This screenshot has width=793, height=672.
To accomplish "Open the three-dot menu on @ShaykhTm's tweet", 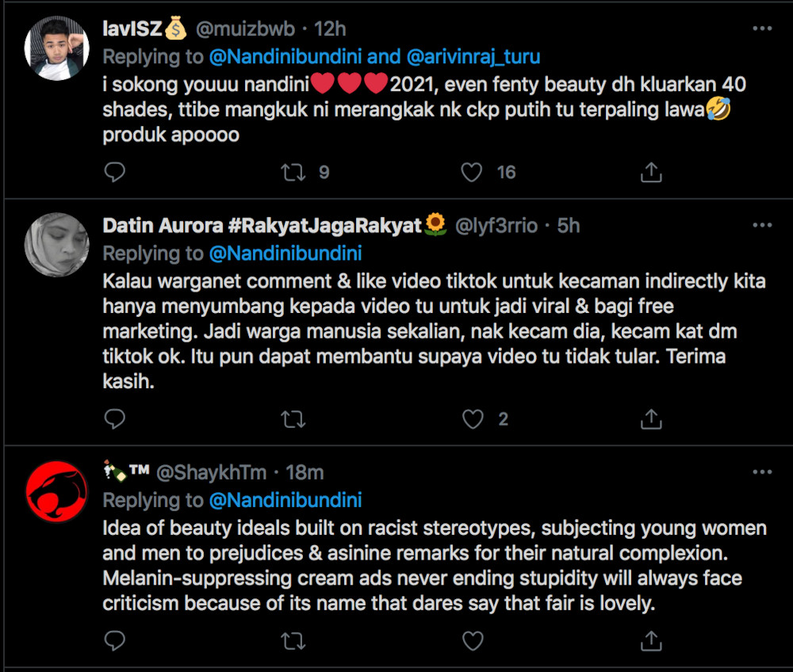I will (x=762, y=473).
